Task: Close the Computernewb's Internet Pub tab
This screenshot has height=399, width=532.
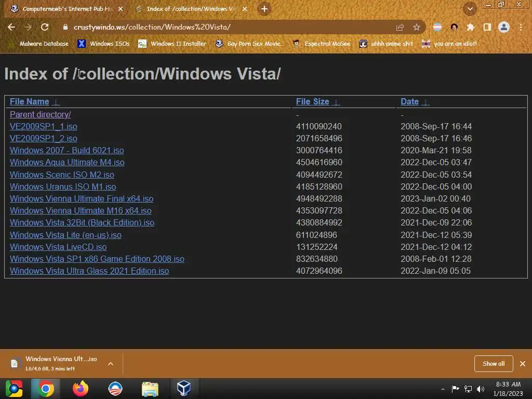Action: coord(121,9)
